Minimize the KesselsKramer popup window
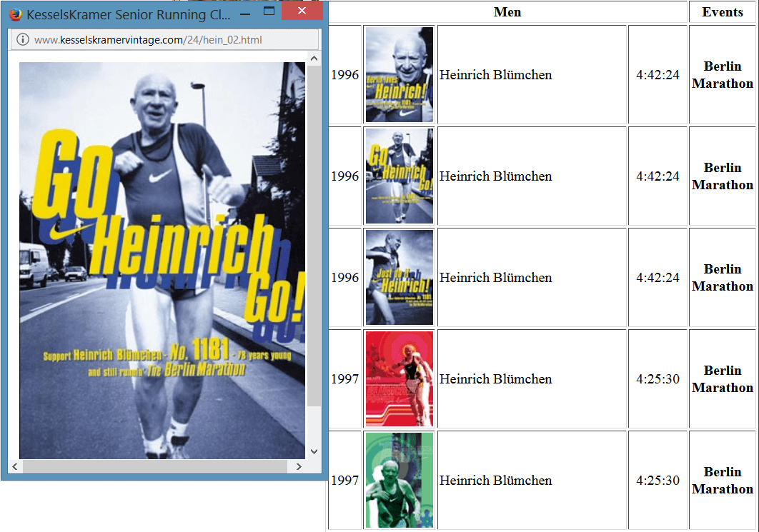The image size is (759, 532). click(x=245, y=13)
